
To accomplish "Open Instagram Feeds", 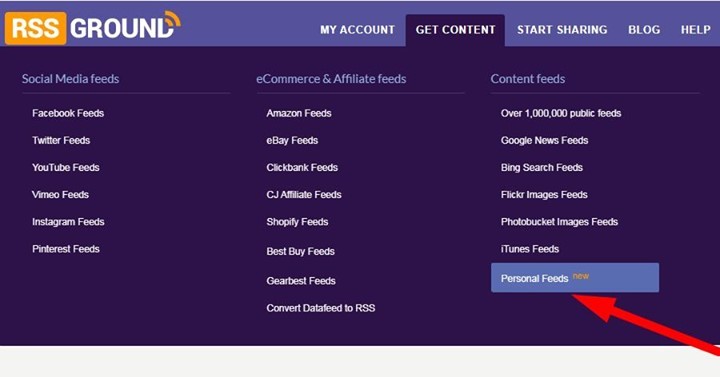I will (x=68, y=222).
